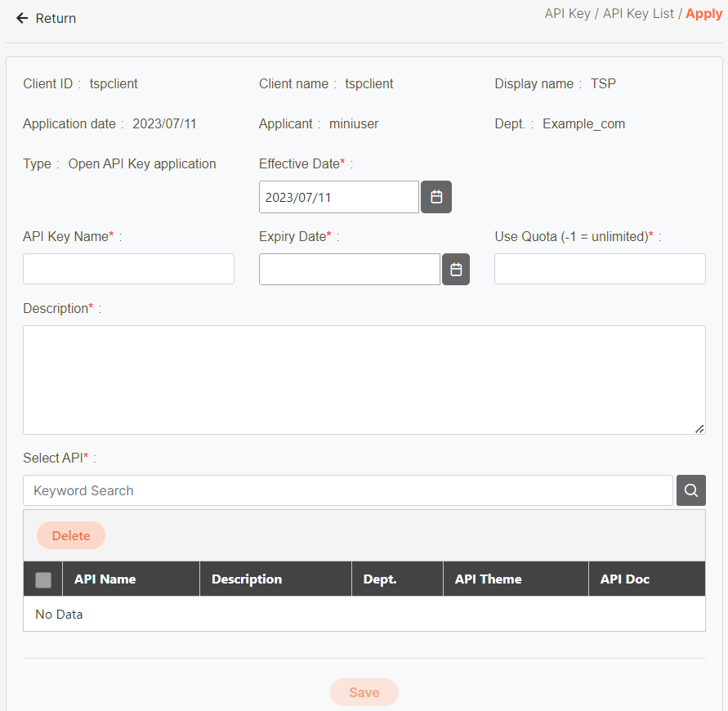Focus the Use Quota input field
Image resolution: width=728 pixels, height=711 pixels.
600,269
